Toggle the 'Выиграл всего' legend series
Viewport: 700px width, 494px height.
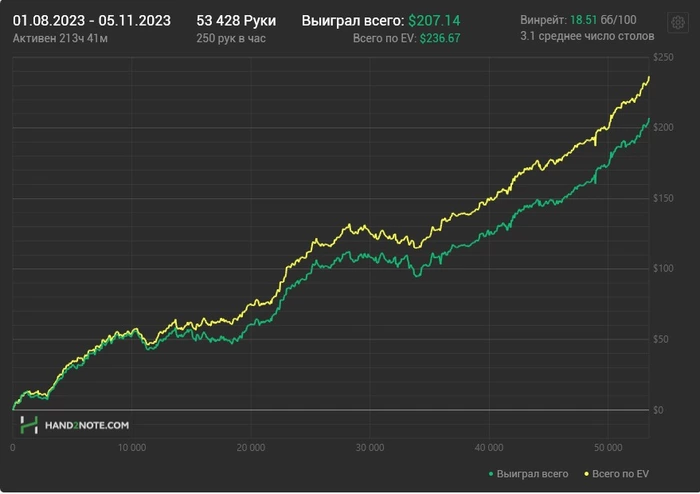pos(529,474)
